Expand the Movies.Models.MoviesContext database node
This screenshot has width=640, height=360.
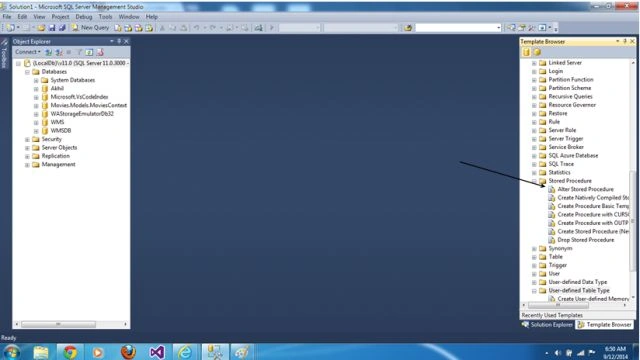(36, 106)
